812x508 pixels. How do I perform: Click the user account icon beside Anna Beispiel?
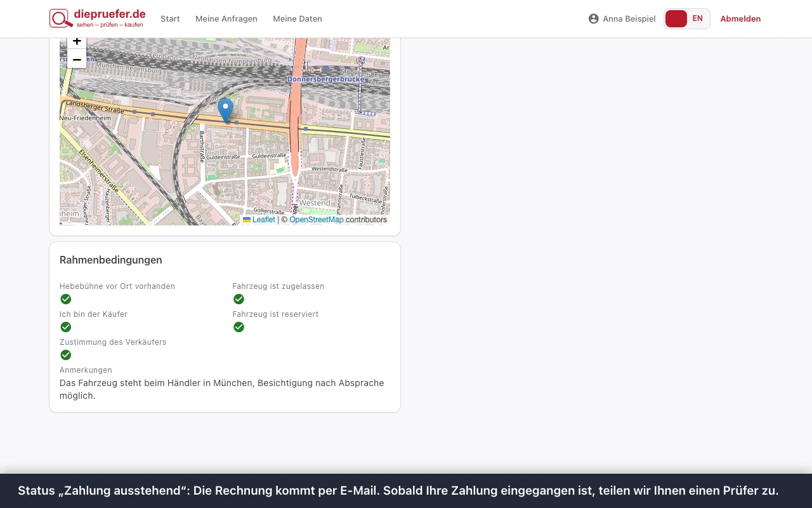click(594, 18)
